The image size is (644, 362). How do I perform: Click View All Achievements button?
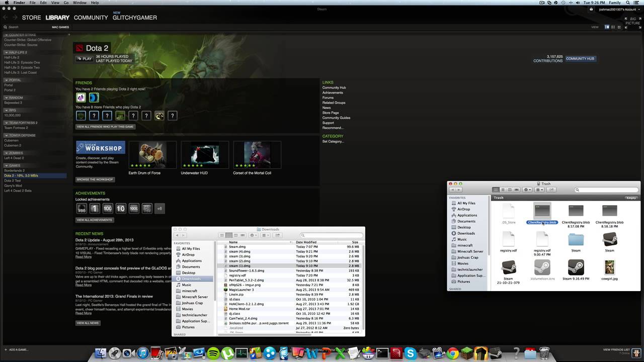pos(95,220)
